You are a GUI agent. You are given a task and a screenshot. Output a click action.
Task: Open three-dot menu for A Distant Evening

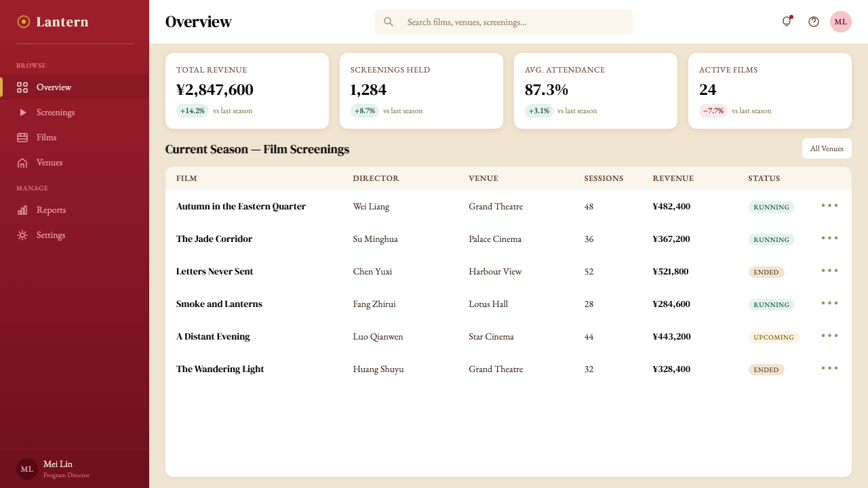coord(829,335)
